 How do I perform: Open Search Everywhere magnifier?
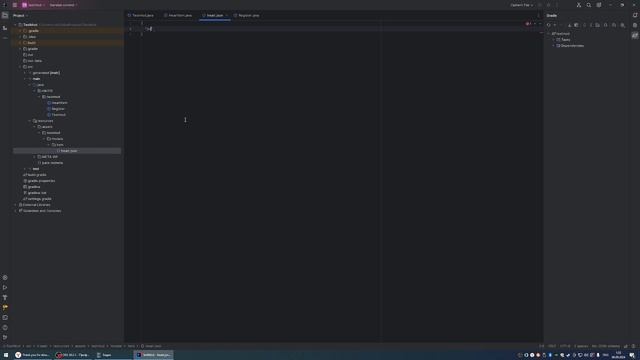589,5
